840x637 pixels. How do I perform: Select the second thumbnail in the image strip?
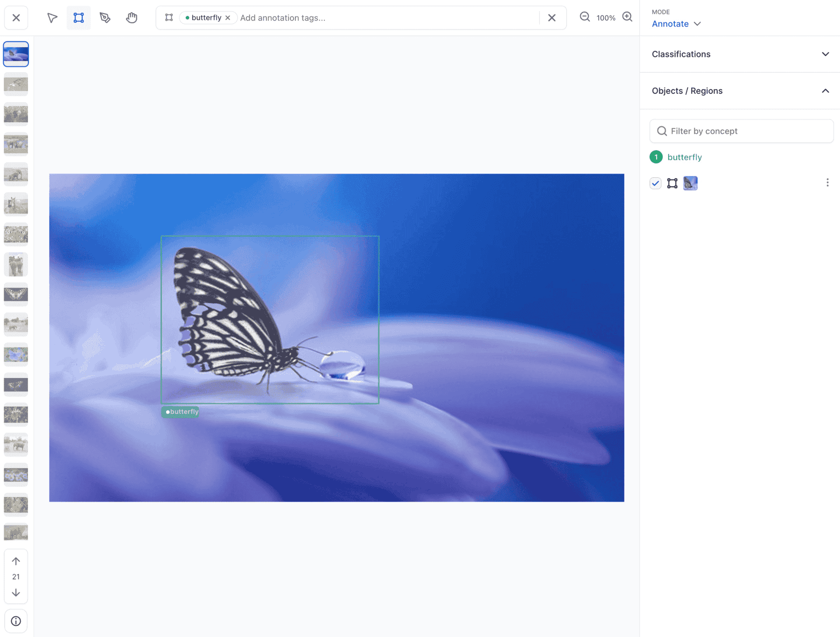[x=16, y=84]
